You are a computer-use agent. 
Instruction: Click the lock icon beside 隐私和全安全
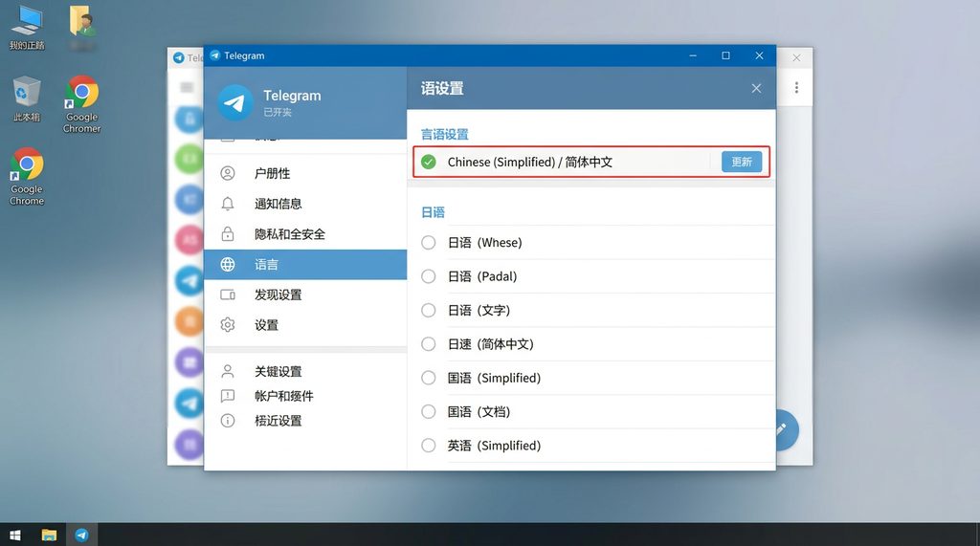(228, 234)
